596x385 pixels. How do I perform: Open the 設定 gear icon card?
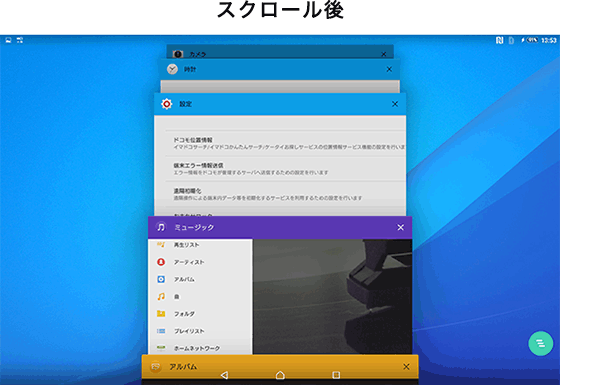(x=166, y=104)
